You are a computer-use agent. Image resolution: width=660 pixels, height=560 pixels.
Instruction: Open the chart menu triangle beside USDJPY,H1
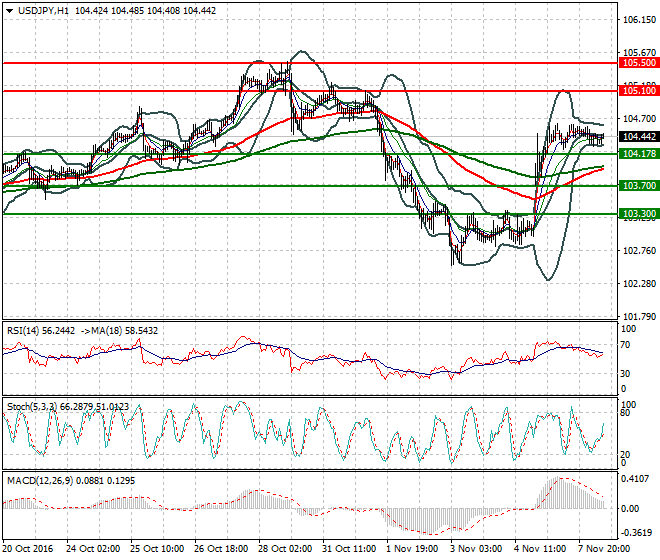10,11
